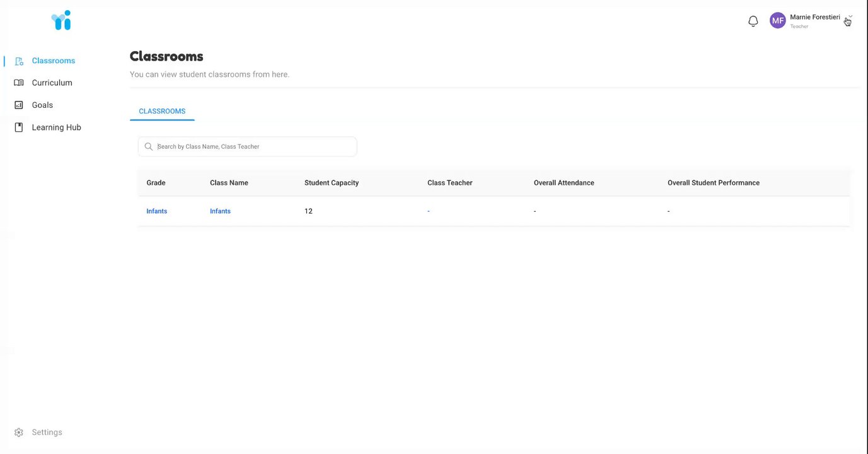The height and width of the screenshot is (454, 868).
Task: Click the Classrooms sidebar icon
Action: 19,61
